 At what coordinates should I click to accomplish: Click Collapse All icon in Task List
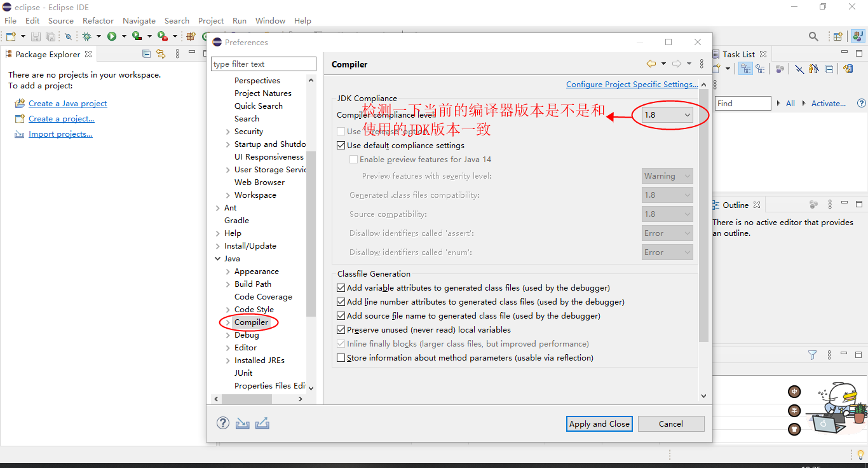click(829, 69)
